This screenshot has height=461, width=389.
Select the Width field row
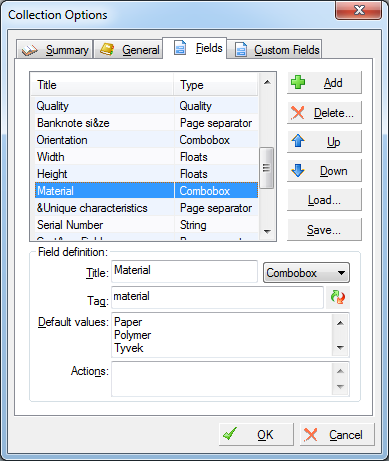coord(145,157)
